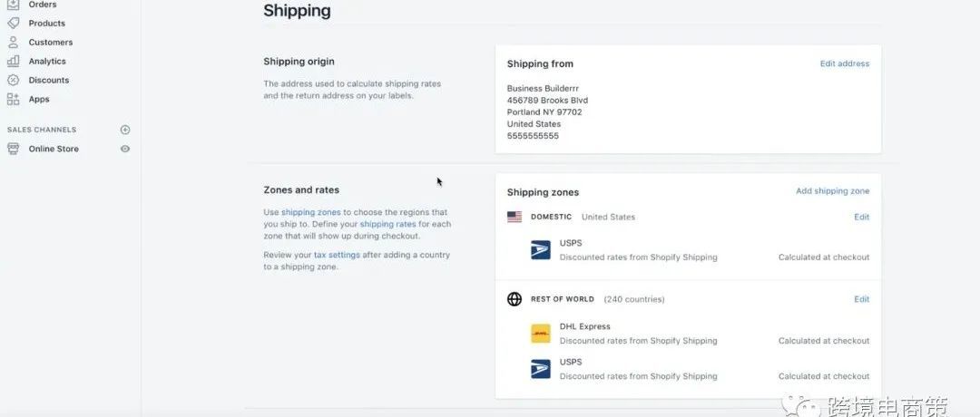Viewport: 980px width, 417px height.
Task: Open the Products menu item
Action: coord(47,24)
